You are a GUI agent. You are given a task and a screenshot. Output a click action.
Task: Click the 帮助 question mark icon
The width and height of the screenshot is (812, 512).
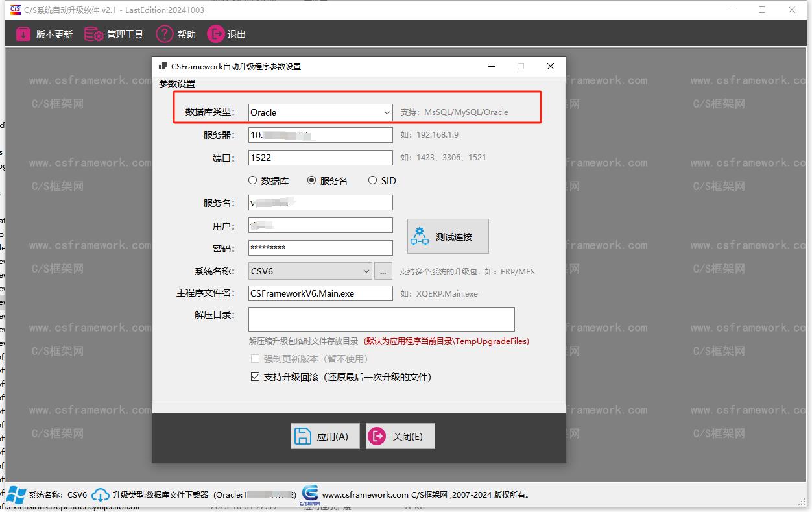164,34
